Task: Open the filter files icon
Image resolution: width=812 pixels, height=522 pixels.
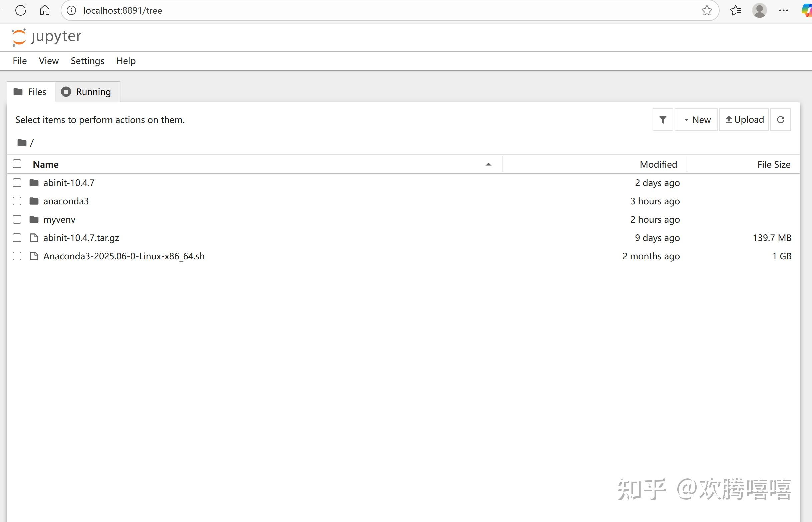Action: pyautogui.click(x=662, y=119)
